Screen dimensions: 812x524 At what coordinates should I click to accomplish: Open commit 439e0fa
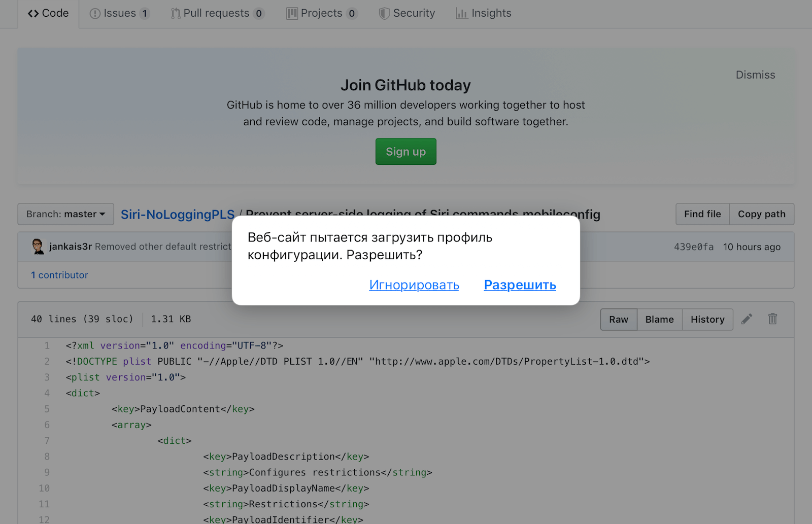pos(694,247)
